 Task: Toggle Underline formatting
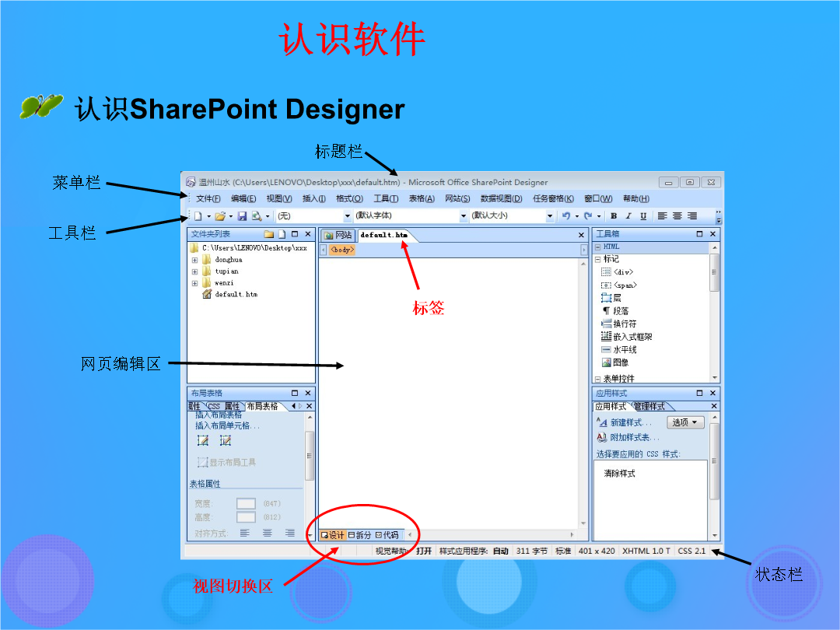(x=643, y=216)
